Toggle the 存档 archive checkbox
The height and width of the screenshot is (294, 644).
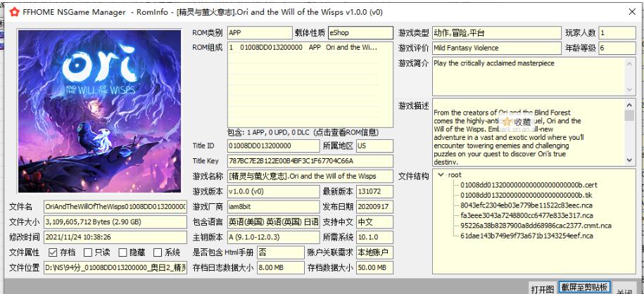[x=53, y=252]
